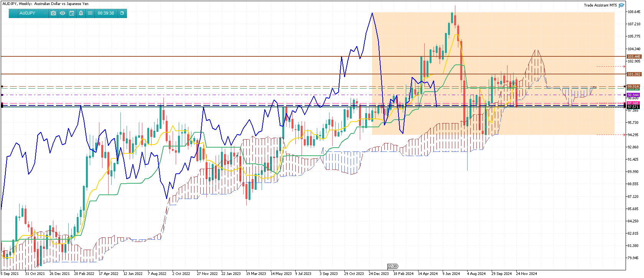Viewport: 644px width, 278px height.
Task: Open the calendar icon in panel
Action: (72, 13)
